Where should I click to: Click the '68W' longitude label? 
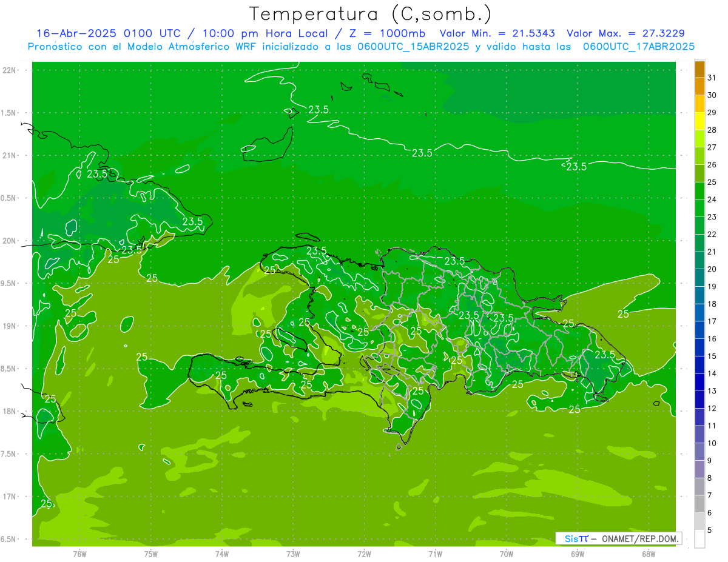click(649, 554)
